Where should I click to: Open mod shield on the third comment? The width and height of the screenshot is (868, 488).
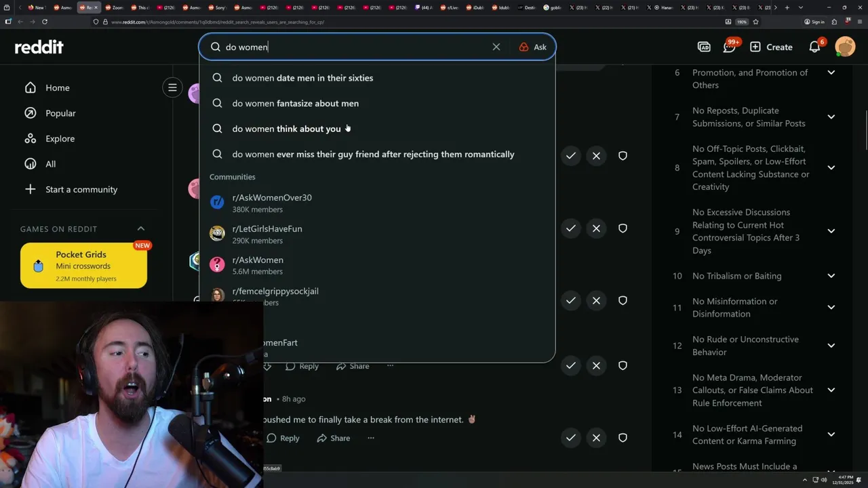pos(623,300)
